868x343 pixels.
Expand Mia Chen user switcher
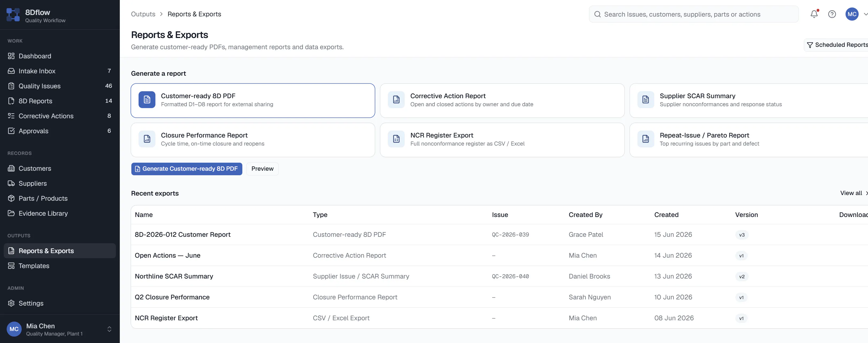coord(109,329)
